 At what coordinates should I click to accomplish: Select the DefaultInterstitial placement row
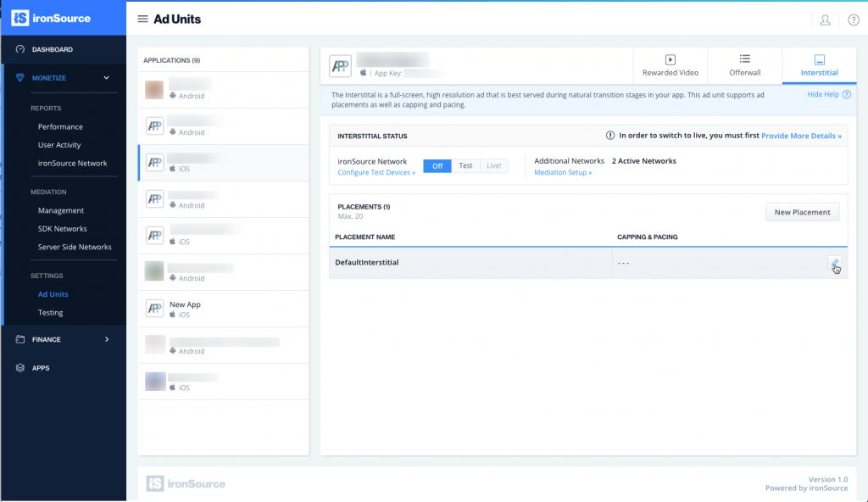tap(588, 263)
